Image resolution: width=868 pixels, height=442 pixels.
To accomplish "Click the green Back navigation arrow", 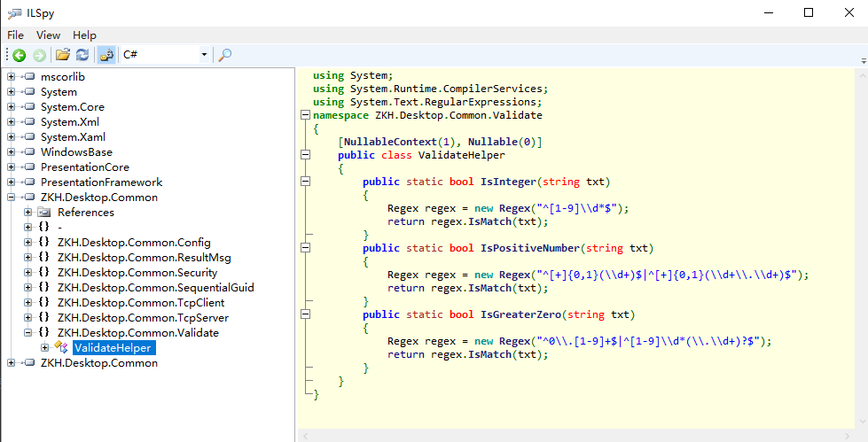I will [20, 55].
